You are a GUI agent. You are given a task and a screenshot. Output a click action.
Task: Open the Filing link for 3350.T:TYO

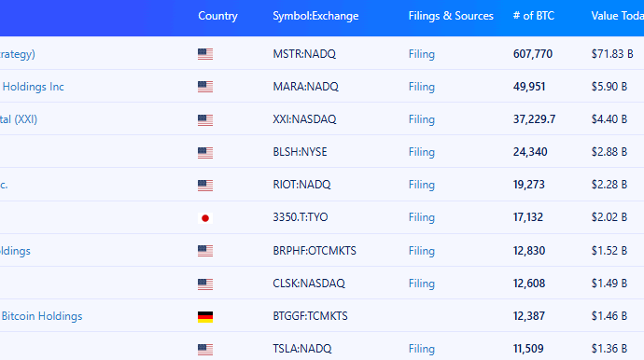point(421,217)
